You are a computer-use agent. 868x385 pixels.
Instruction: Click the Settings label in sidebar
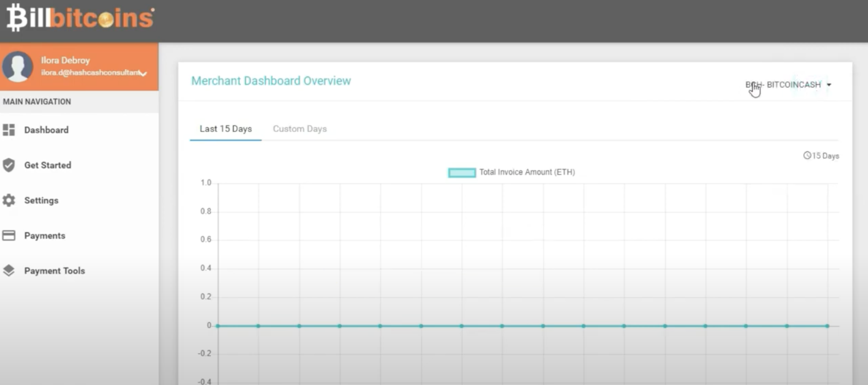(x=41, y=201)
